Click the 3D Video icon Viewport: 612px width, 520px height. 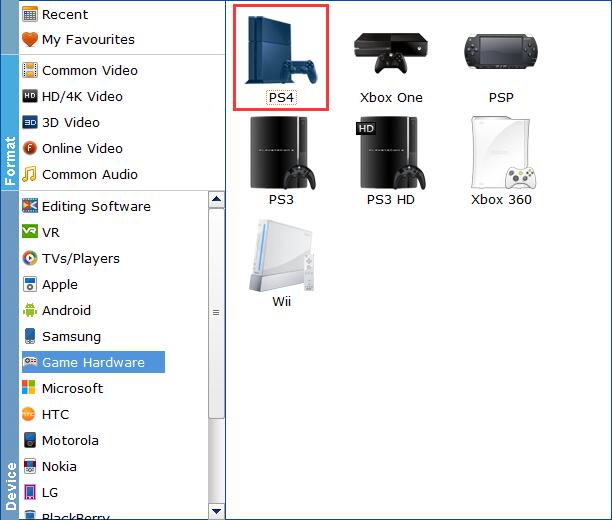tap(30, 122)
